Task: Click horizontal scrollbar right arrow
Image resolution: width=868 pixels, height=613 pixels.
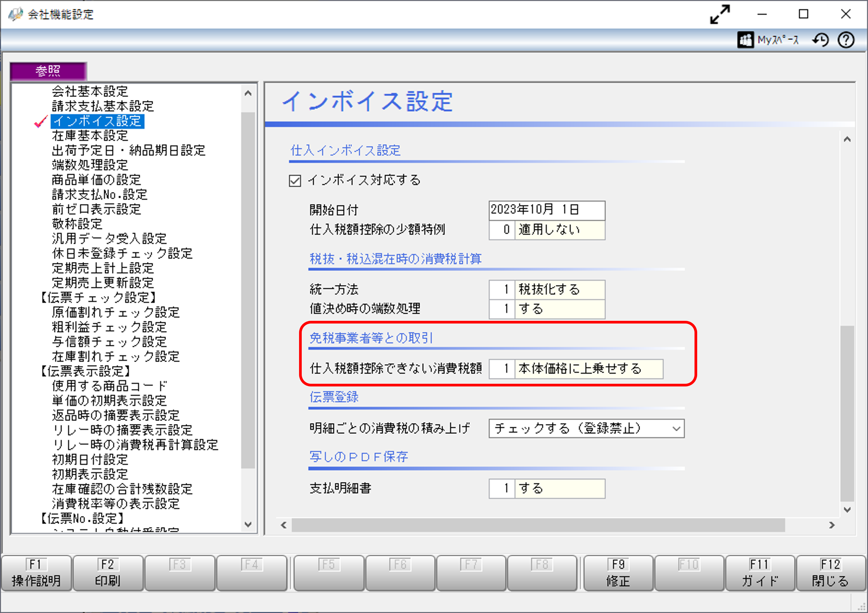Action: 832,525
